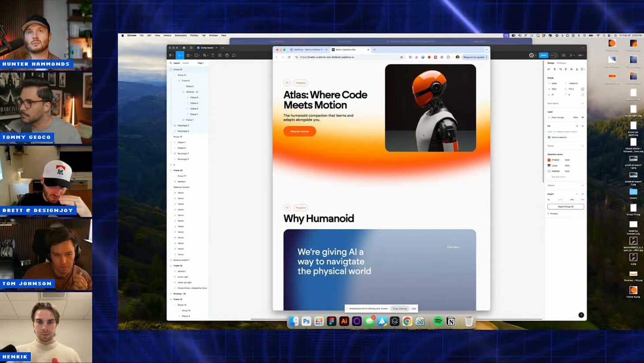Toggle layer visibility eye in Layer section
This screenshot has height=363, width=644.
(582, 118)
